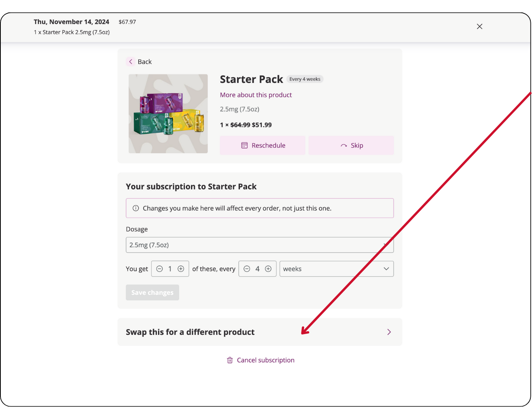Open the Dosage dropdown
The height and width of the screenshot is (419, 532).
[260, 245]
